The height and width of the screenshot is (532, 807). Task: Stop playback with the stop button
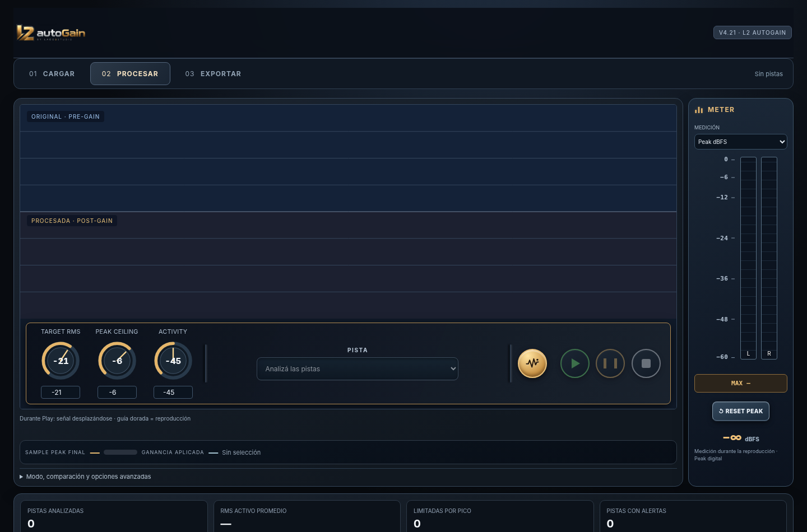point(646,363)
